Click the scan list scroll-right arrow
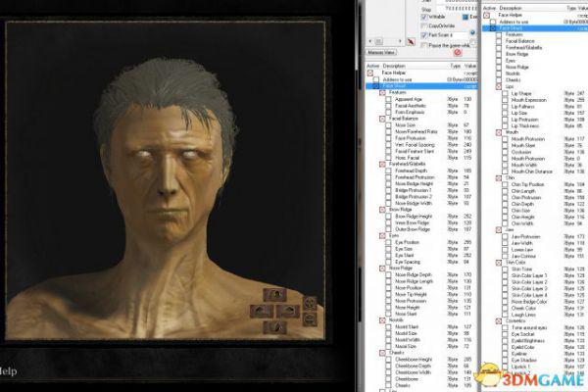 [400, 41]
